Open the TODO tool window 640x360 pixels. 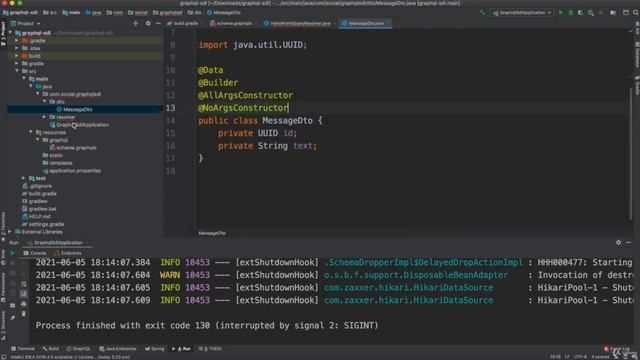coord(210,349)
